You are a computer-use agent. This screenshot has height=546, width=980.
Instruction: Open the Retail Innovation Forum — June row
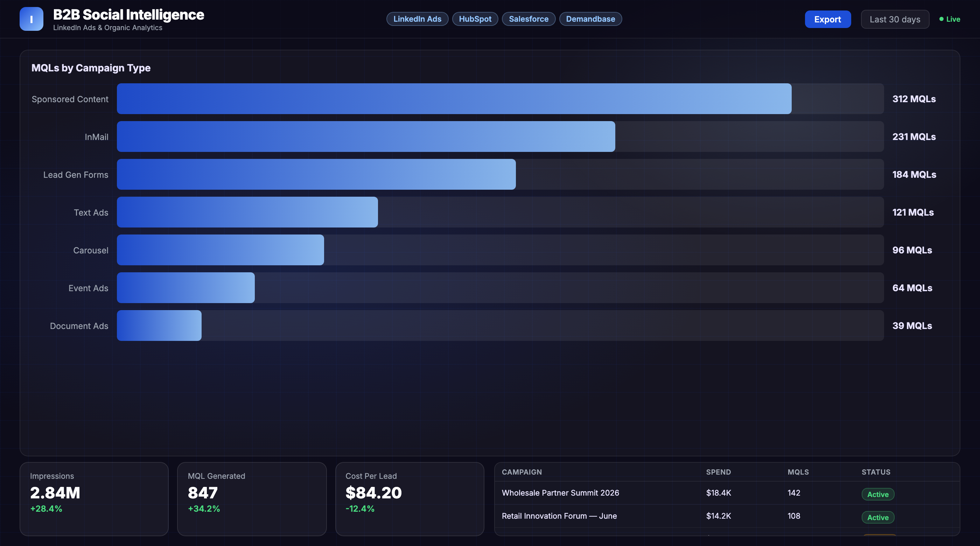click(x=727, y=516)
